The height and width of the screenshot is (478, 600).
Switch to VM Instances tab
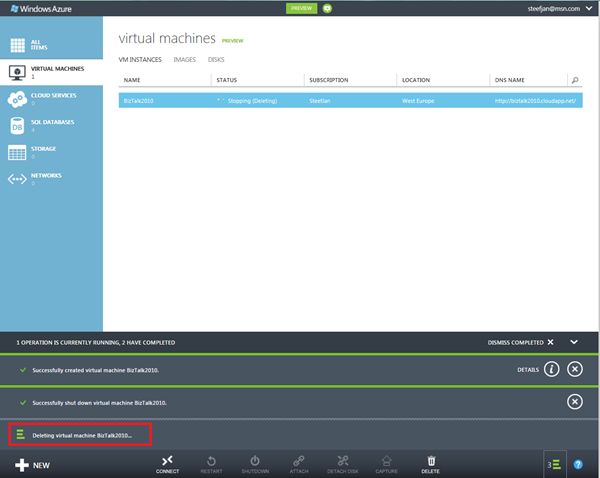(140, 59)
